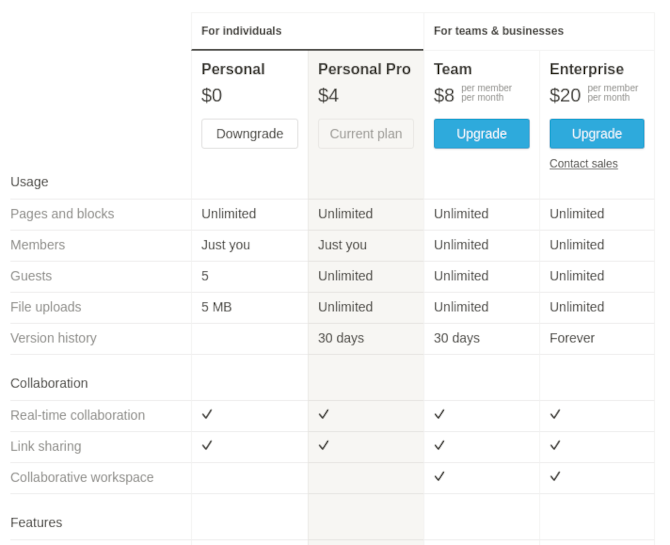This screenshot has width=670, height=545.
Task: Click Enterprise plan's Real-time collaboration checkmark
Action: coord(555,414)
